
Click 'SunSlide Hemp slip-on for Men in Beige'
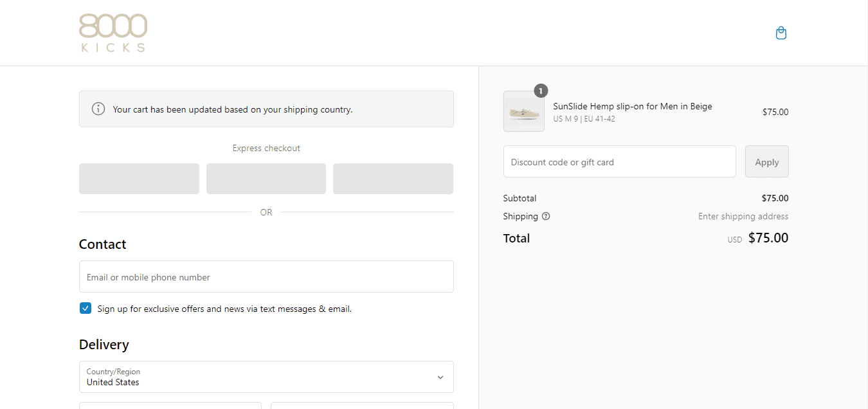pos(633,106)
